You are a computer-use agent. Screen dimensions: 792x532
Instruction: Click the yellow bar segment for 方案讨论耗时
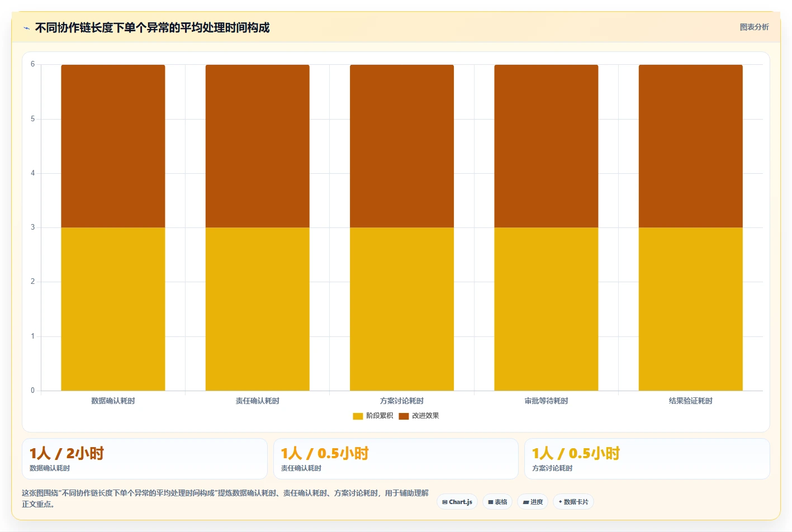point(402,309)
